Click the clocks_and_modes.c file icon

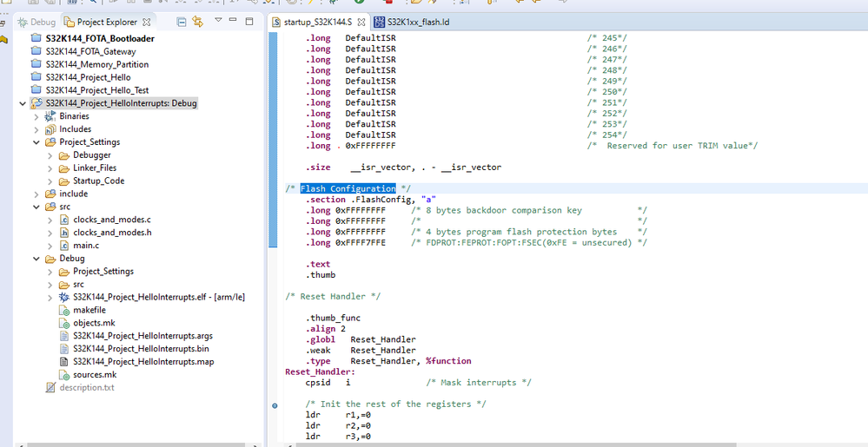click(x=63, y=220)
